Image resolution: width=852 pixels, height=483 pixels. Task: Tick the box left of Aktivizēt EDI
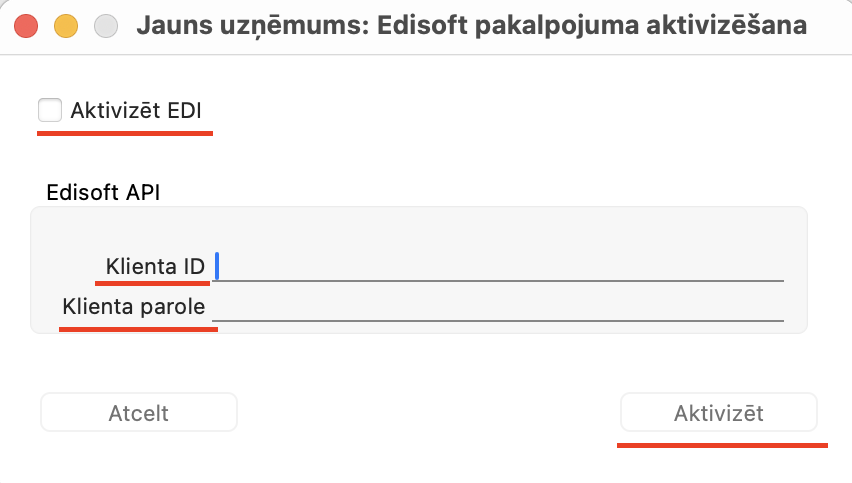point(50,110)
